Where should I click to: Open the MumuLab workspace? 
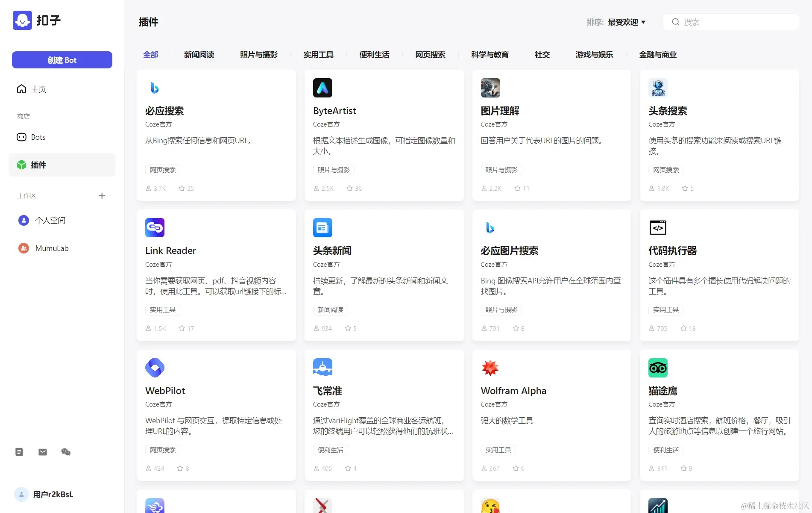(x=62, y=248)
